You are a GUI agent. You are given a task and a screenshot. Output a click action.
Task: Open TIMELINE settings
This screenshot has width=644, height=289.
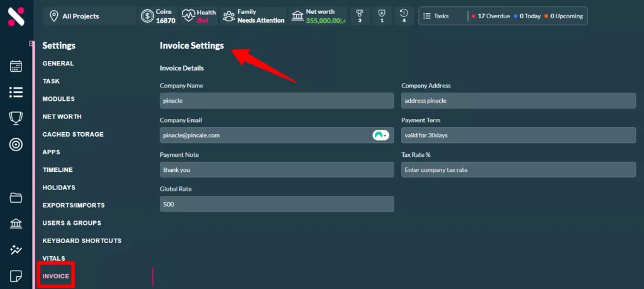click(x=58, y=169)
